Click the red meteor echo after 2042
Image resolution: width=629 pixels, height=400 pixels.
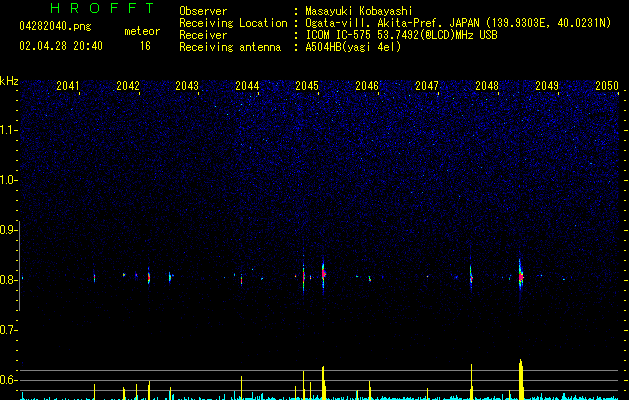click(x=149, y=277)
